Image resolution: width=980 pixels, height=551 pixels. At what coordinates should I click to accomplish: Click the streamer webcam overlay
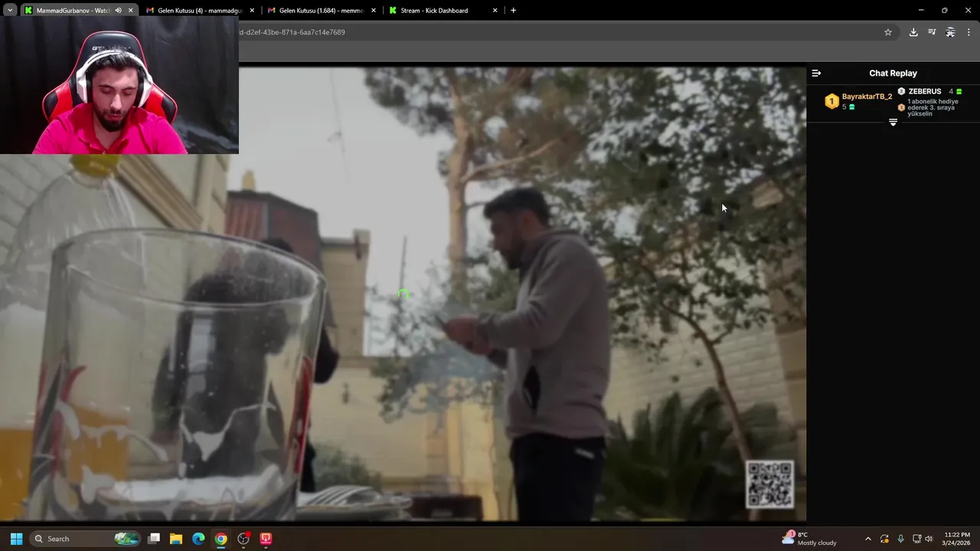coord(119,85)
